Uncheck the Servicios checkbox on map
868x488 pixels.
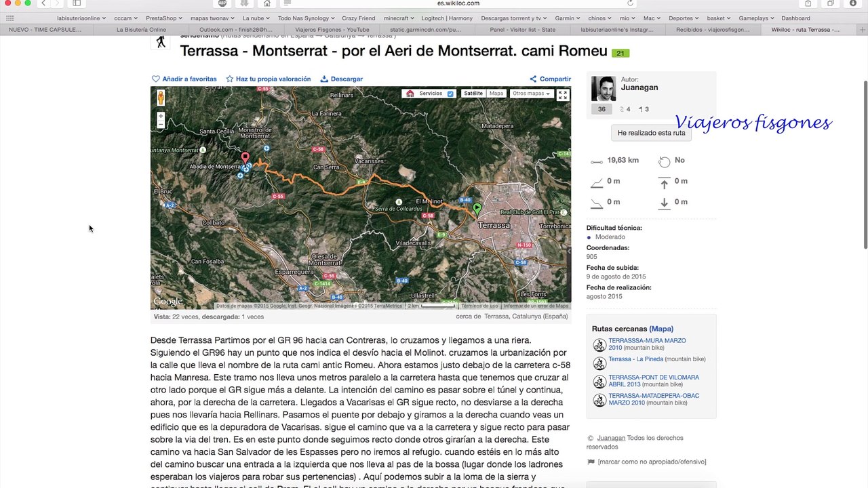tap(450, 94)
